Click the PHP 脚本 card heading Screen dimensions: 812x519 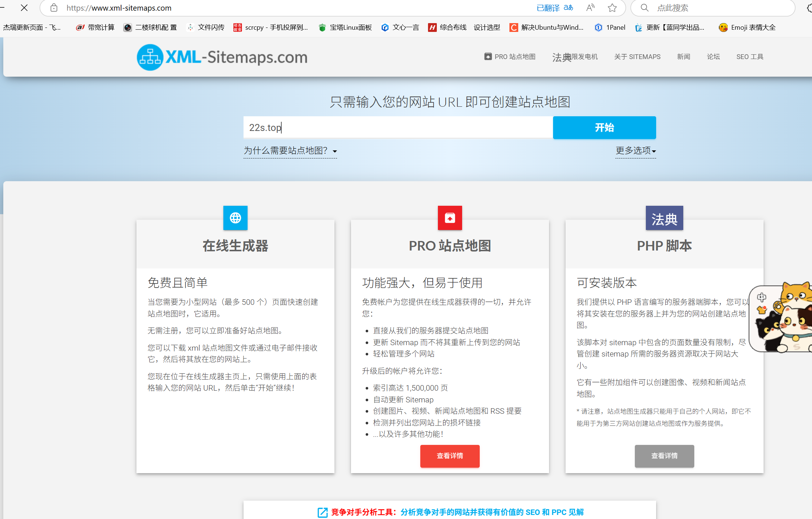tap(665, 246)
